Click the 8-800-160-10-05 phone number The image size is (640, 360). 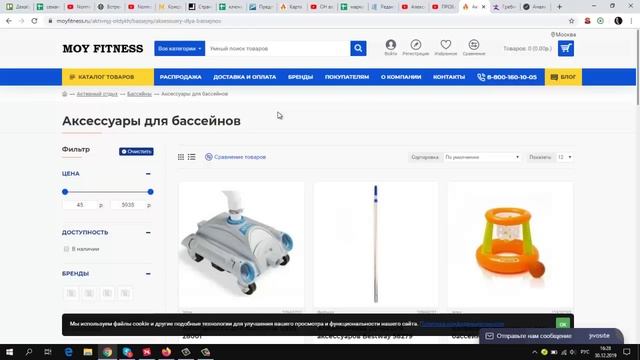[x=507, y=77]
